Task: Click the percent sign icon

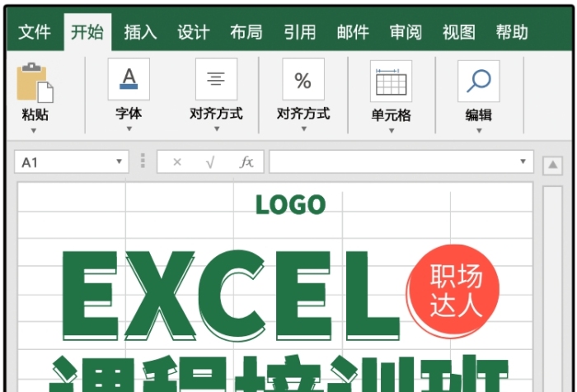Action: pyautogui.click(x=303, y=79)
